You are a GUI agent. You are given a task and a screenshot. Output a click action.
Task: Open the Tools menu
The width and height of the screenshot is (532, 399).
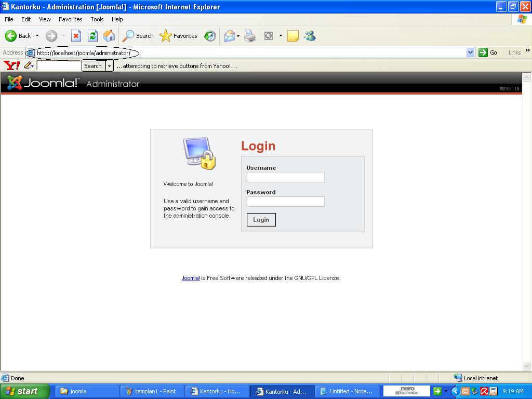pyautogui.click(x=97, y=19)
